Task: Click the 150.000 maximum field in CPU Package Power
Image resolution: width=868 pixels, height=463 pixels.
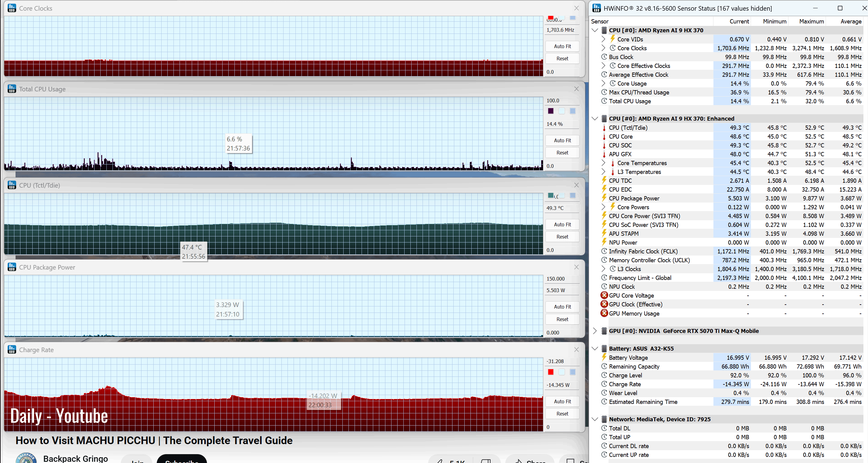Action: (562, 278)
